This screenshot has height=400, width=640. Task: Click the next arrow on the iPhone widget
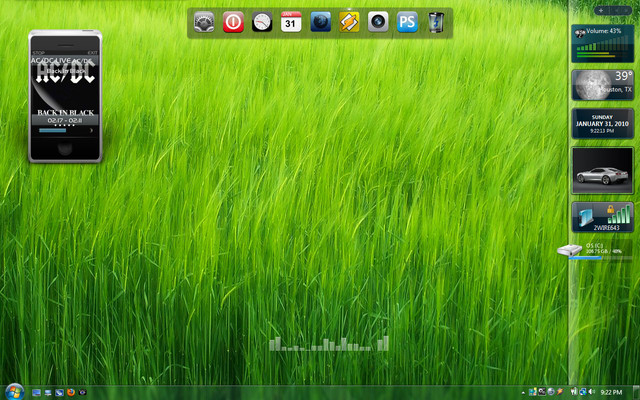91,131
